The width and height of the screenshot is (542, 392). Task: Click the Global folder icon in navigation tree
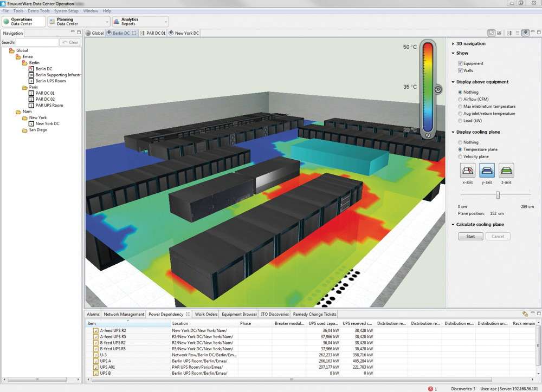12,50
